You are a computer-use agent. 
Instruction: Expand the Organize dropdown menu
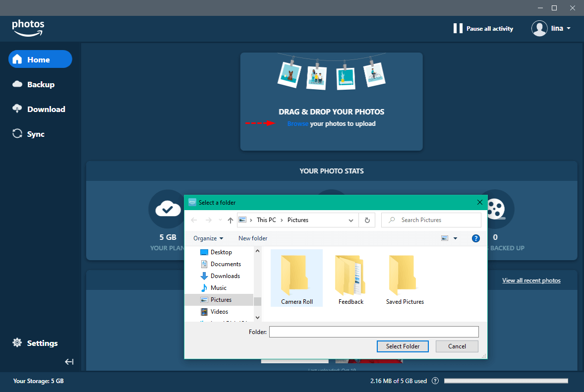point(208,238)
